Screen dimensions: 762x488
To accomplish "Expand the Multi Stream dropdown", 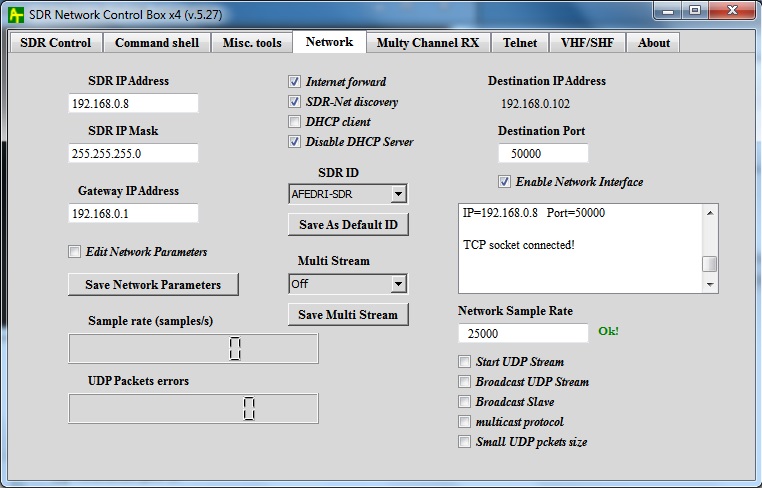I will tap(398, 284).
